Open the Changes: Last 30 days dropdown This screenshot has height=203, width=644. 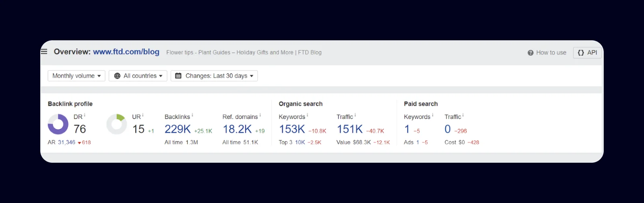point(214,76)
